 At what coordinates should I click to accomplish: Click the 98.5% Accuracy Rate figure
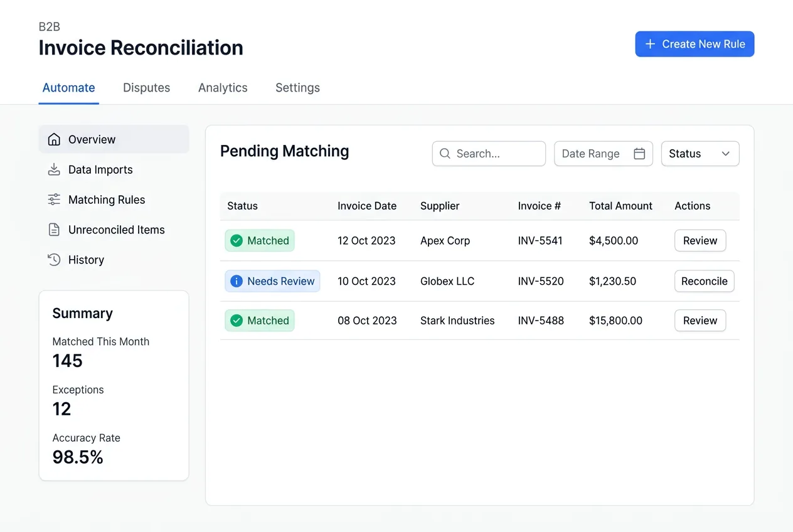[77, 457]
